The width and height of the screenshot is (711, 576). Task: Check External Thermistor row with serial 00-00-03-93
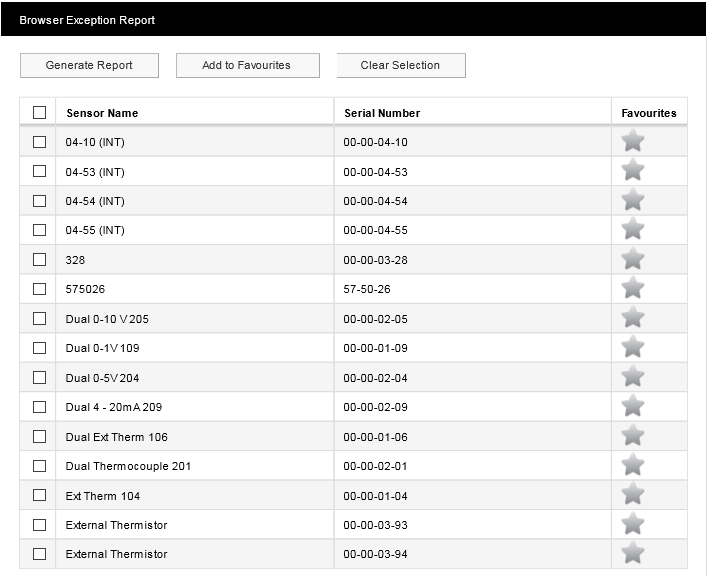(39, 524)
